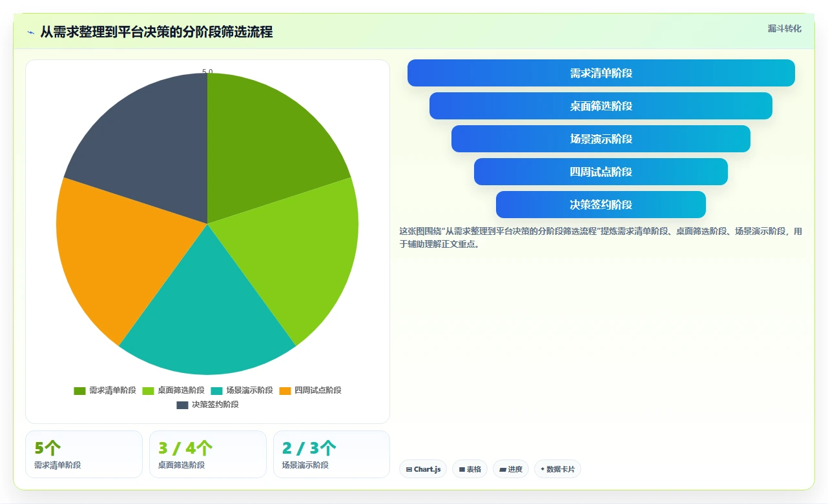Image resolution: width=828 pixels, height=504 pixels.
Task: Open the 进度 tag chip
Action: pos(511,469)
